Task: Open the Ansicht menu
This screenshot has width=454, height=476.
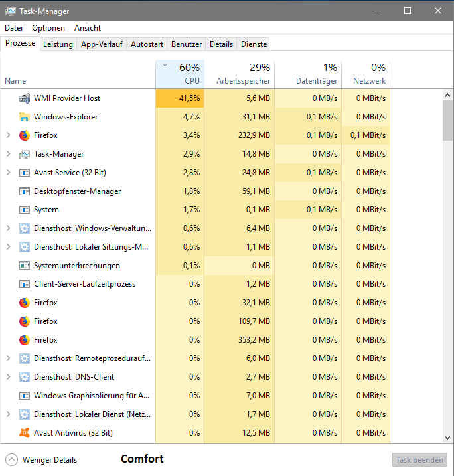Action: pyautogui.click(x=88, y=28)
